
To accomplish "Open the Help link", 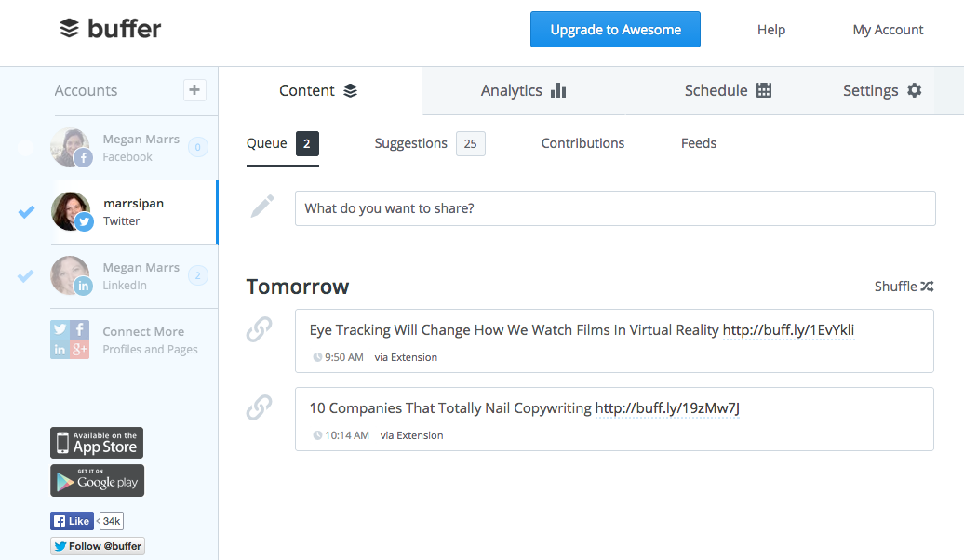I will coord(771,30).
